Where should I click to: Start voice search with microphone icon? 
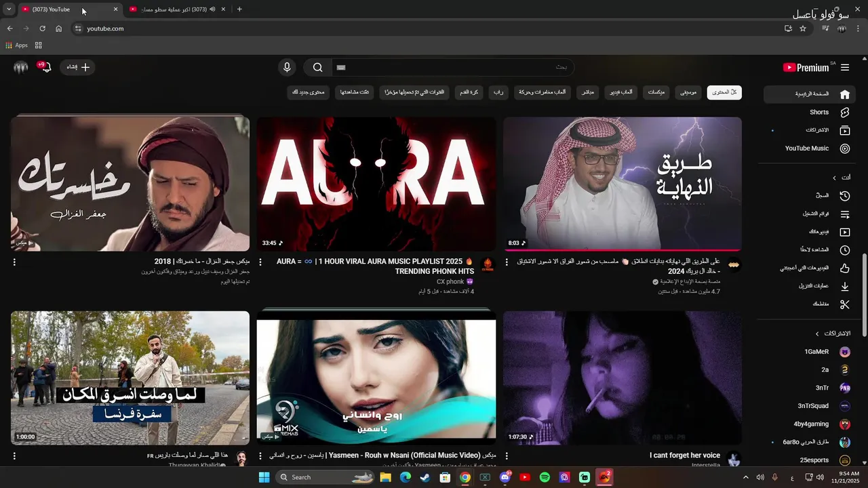click(287, 67)
